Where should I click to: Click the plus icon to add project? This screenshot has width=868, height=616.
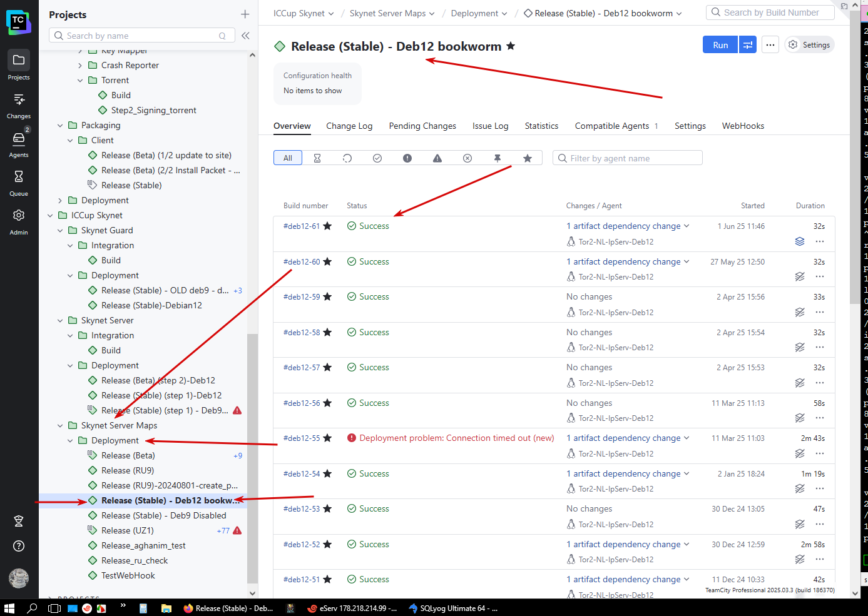tap(245, 14)
